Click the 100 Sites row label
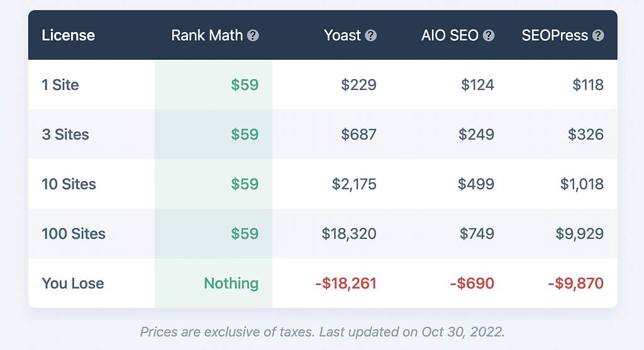Viewport: 644px width, 350px height. (74, 234)
